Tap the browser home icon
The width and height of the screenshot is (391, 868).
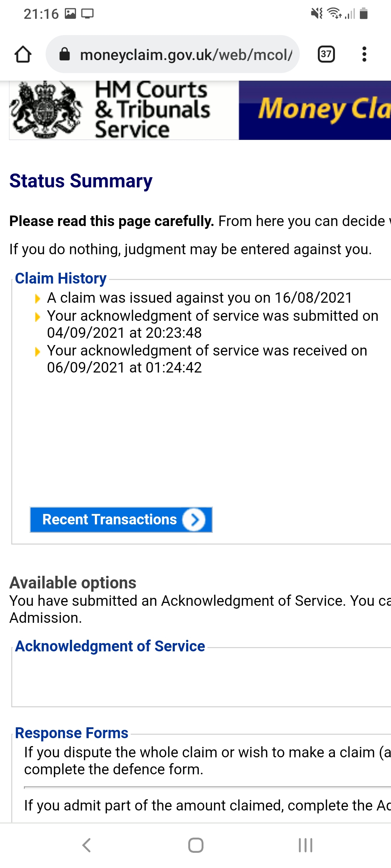pos(23,55)
